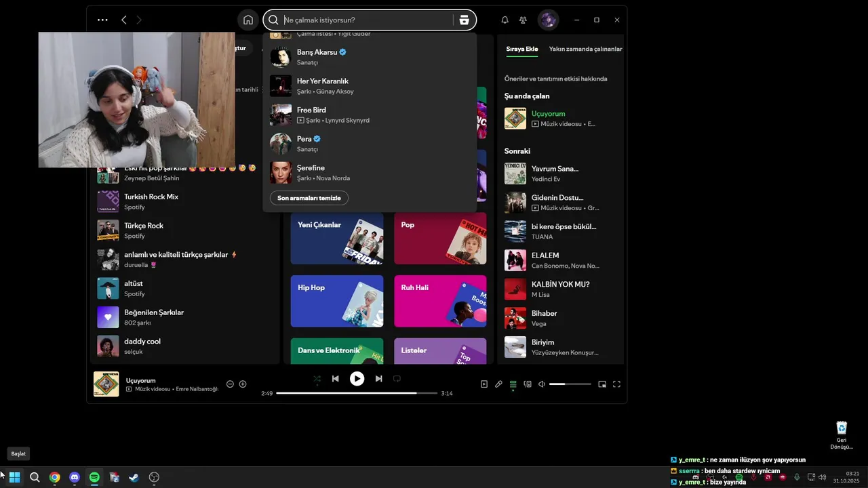Adjust the volume slider

570,384
